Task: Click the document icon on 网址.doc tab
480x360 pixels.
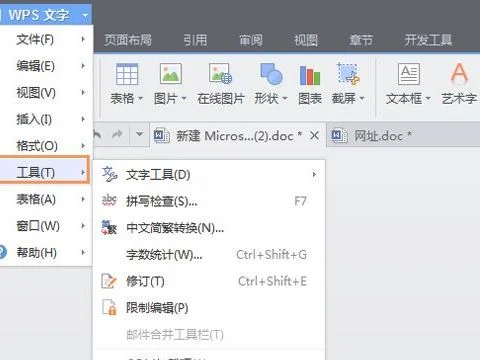Action: click(x=339, y=136)
